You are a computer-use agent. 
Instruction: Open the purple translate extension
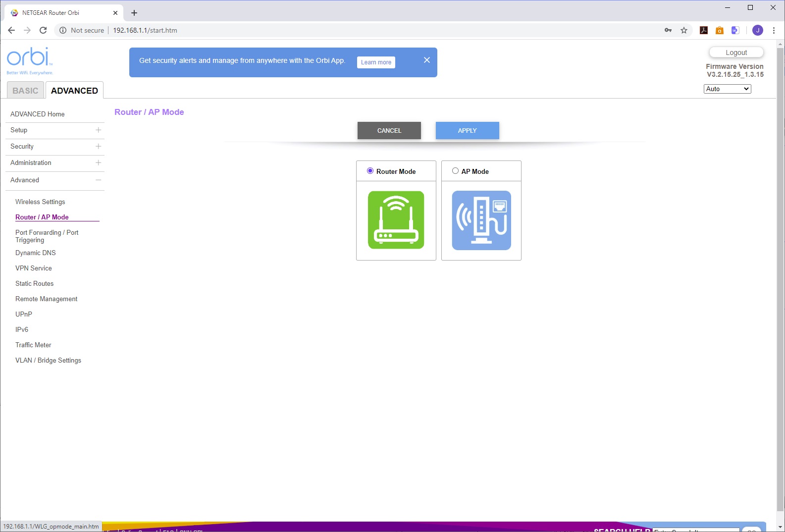tap(735, 30)
